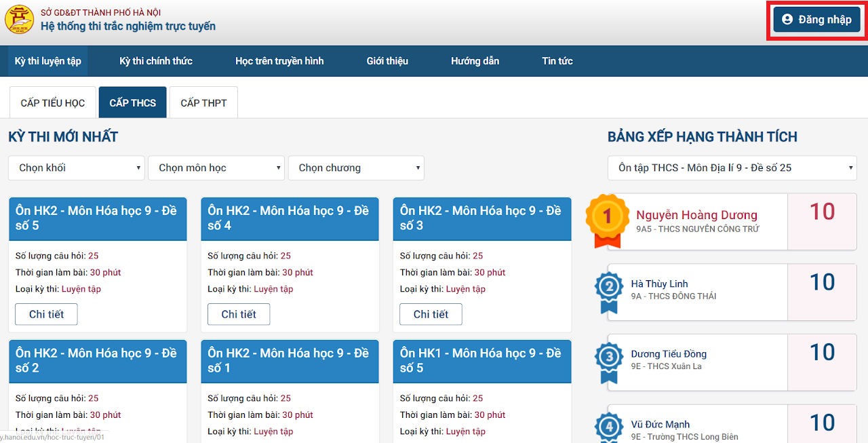Expand the Chọn khối dropdown

click(x=77, y=168)
